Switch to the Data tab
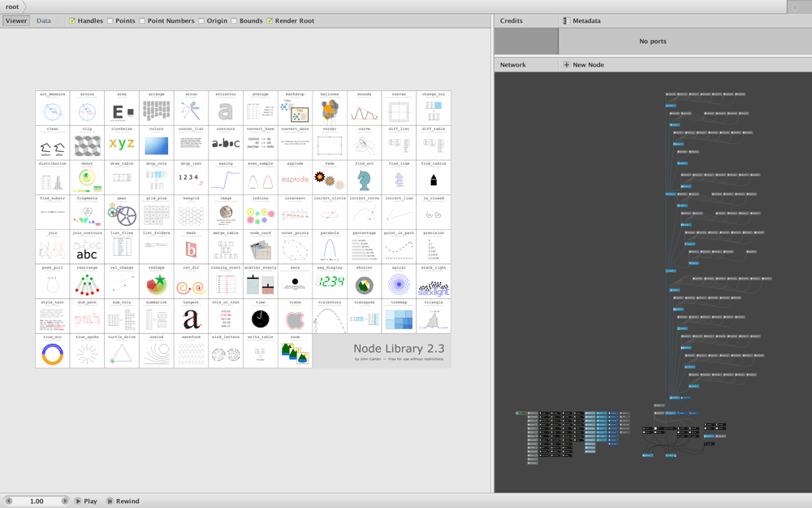812x508 pixels. click(44, 21)
